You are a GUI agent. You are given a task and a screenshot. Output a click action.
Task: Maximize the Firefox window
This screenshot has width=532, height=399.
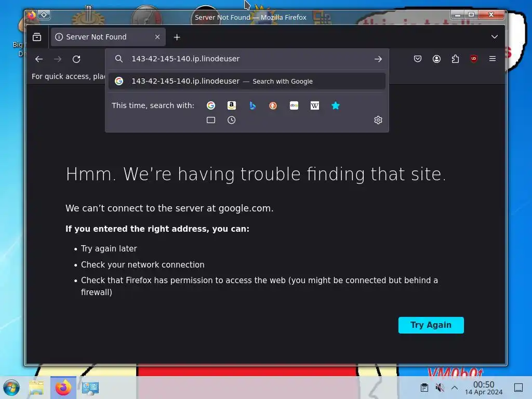(471, 15)
